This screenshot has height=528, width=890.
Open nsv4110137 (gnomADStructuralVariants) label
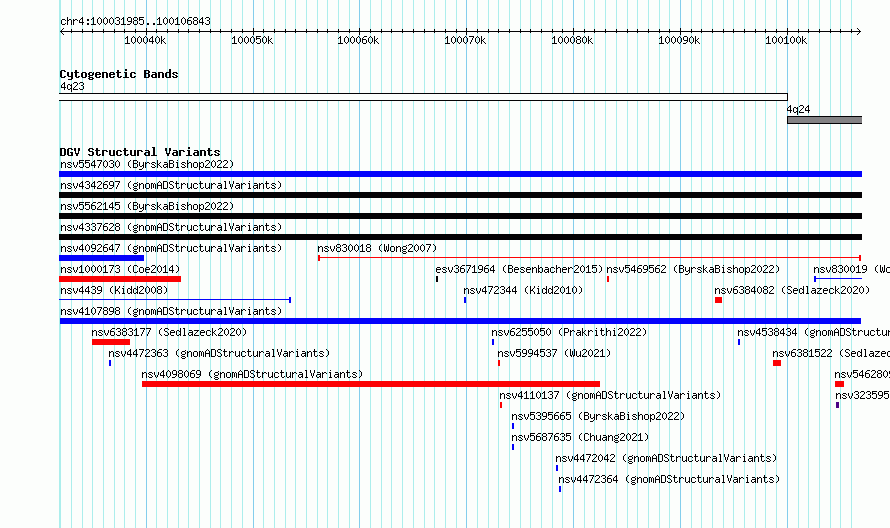(610, 395)
